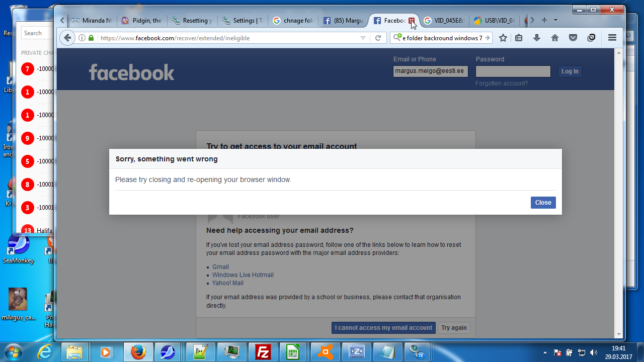Switch to the Miranda NG tab
This screenshot has width=644, height=362.
[92, 21]
